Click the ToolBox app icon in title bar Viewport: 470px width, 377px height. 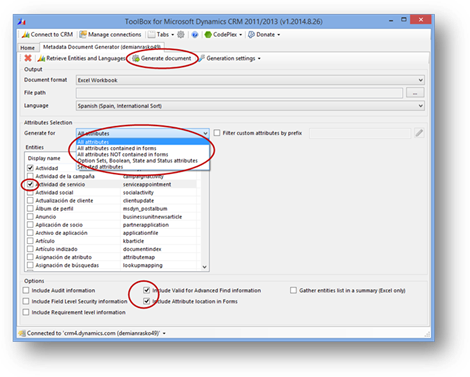click(x=22, y=22)
